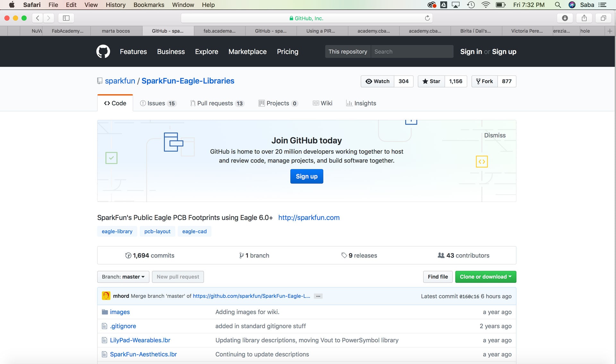Click the Find file button
616x364 pixels.
click(x=438, y=276)
